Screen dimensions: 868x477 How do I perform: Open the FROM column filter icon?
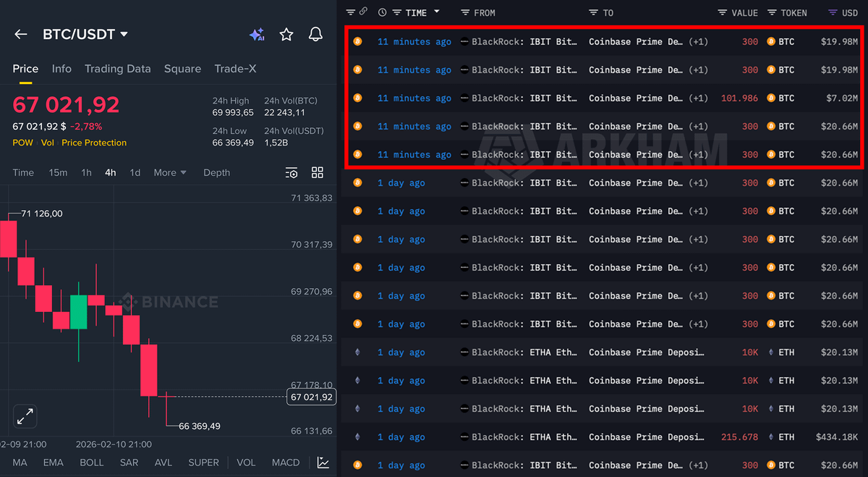pyautogui.click(x=466, y=12)
